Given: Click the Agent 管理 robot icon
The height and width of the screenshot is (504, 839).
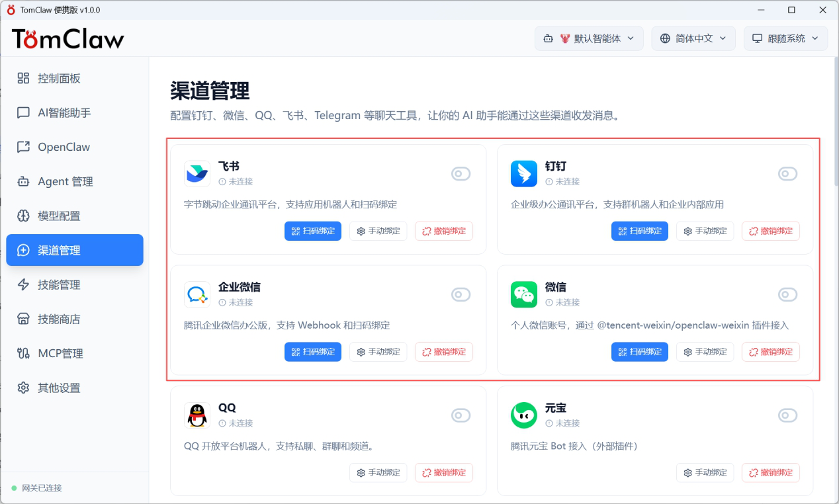Looking at the screenshot, I should (x=23, y=181).
